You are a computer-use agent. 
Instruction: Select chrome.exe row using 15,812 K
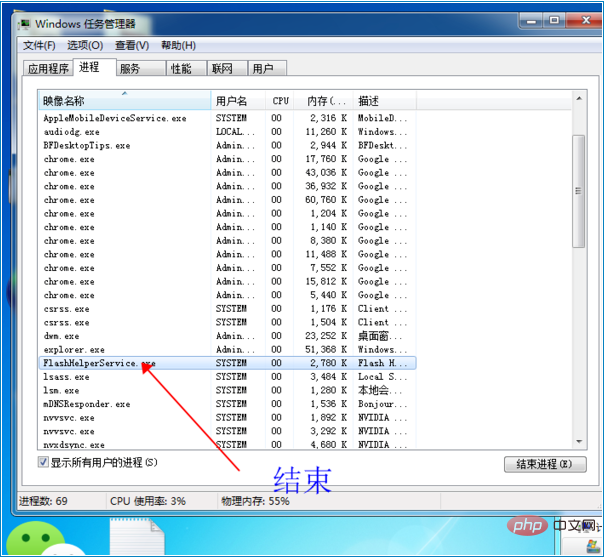(227, 281)
